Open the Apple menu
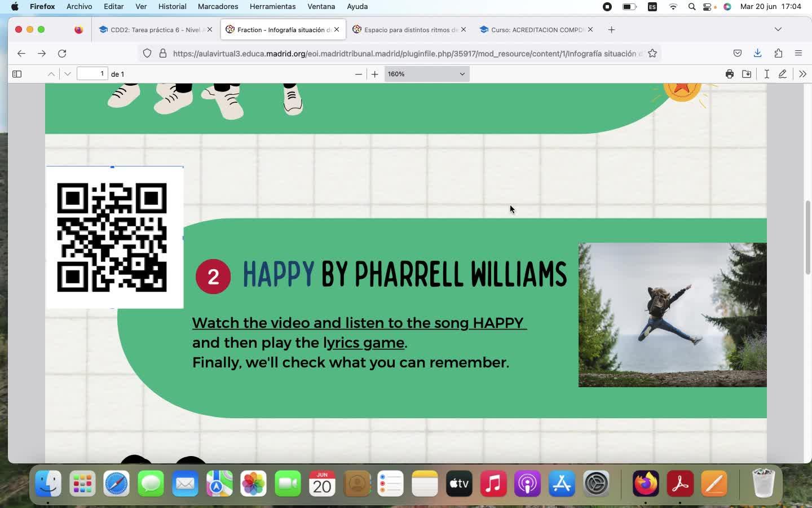Screen dimensions: 812x508 coord(15,7)
